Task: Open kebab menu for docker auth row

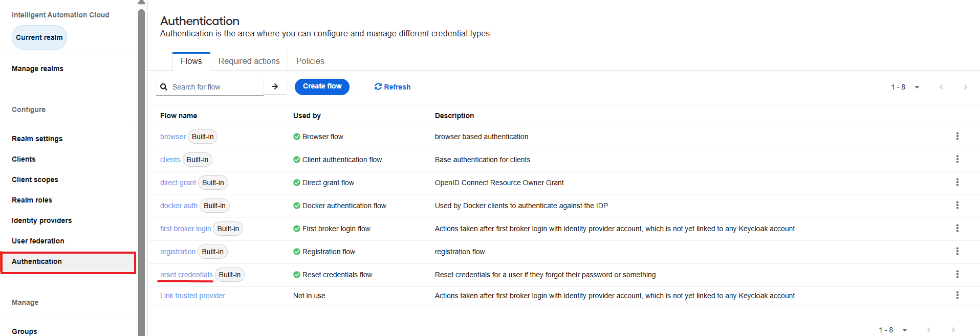Action: [x=957, y=206]
